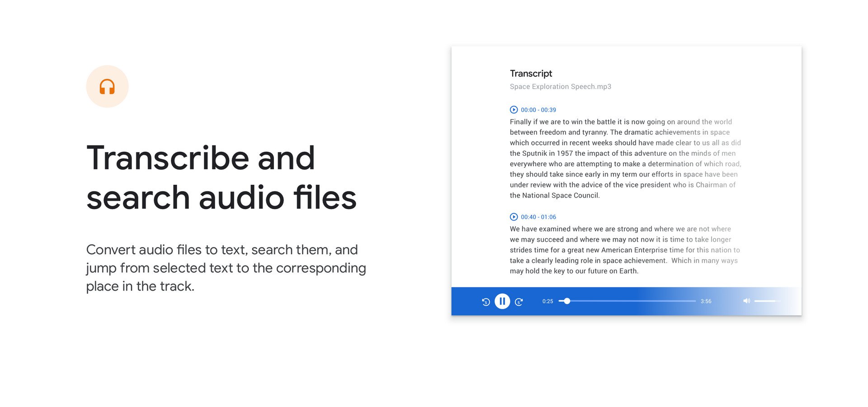The width and height of the screenshot is (868, 407).
Task: Click the Space Exploration Speech.mp3 filename
Action: click(560, 86)
